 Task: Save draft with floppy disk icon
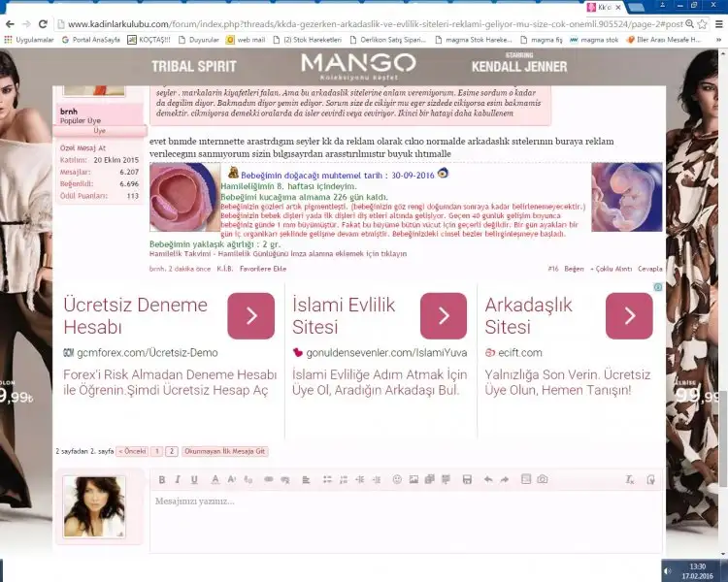click(467, 479)
